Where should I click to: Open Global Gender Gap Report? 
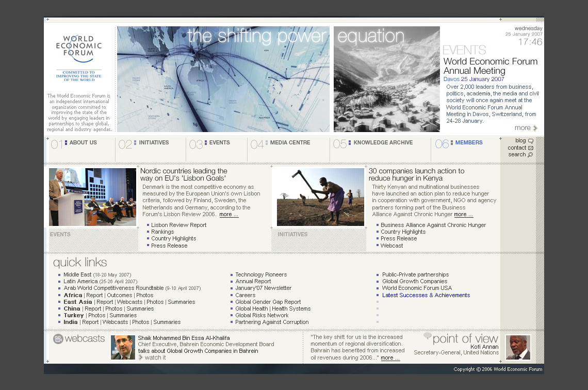pyautogui.click(x=268, y=302)
